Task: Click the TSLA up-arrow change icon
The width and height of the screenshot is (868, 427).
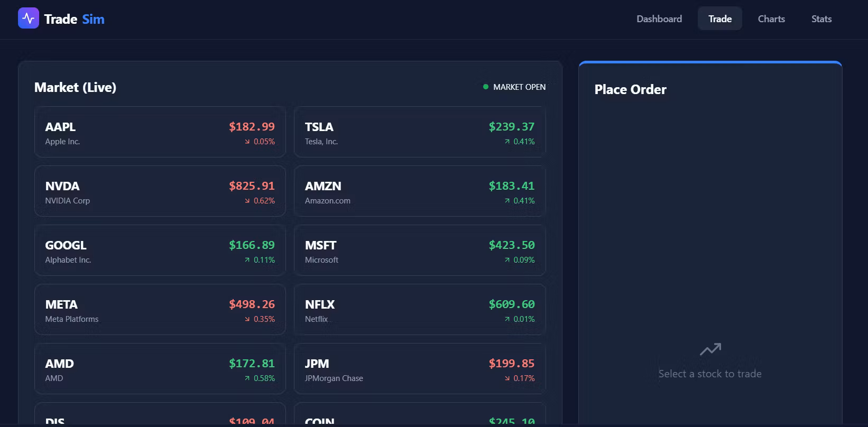Action: [x=507, y=142]
